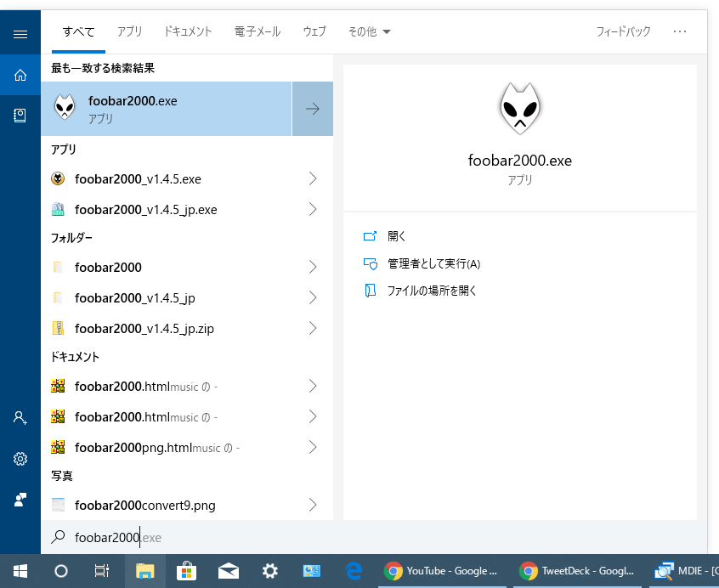
Task: Switch to TweetDeck Chrome taskbar window
Action: 577,571
